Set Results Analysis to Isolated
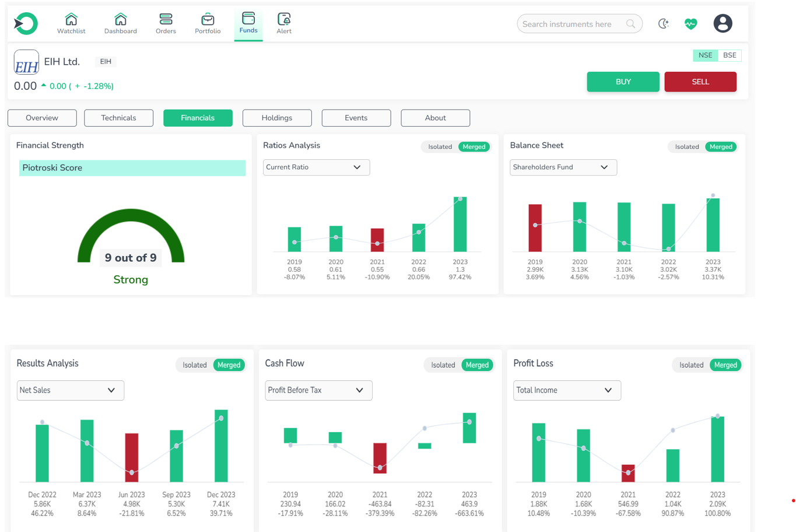The width and height of the screenshot is (796, 532). click(x=195, y=365)
